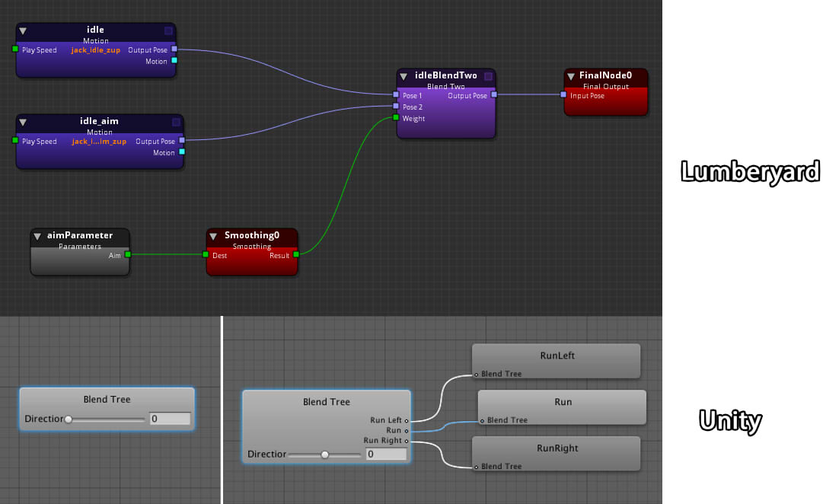
Task: Click the Play Speed input port on idle node
Action: (x=15, y=49)
